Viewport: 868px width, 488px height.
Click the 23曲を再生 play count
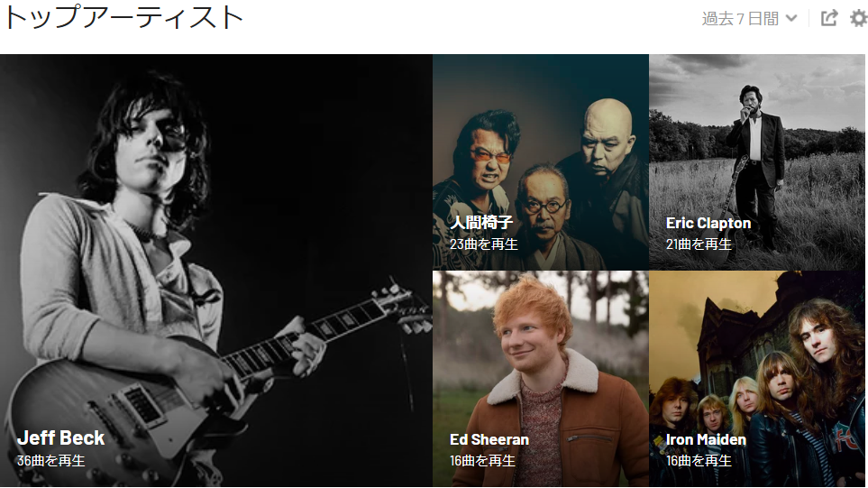[x=483, y=244]
